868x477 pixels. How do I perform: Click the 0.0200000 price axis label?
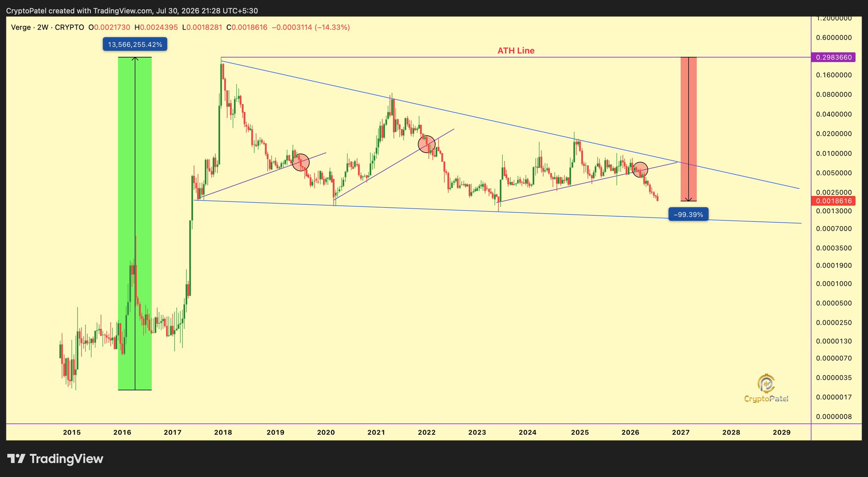[x=834, y=134]
